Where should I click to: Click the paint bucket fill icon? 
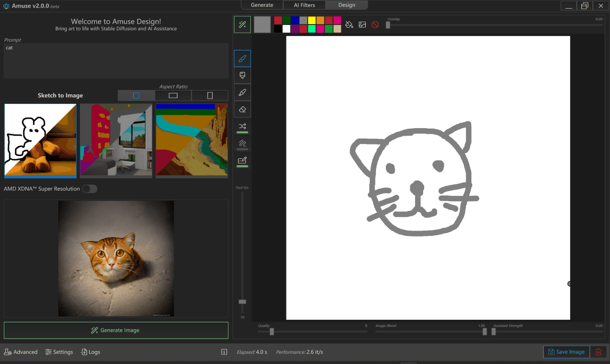[350, 25]
